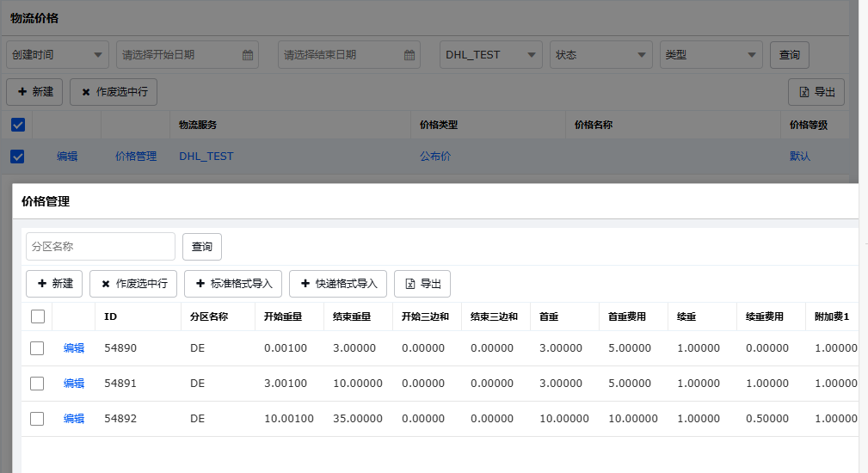The height and width of the screenshot is (473, 868).
Task: Check the row 54891 checkbox
Action: [x=37, y=384]
